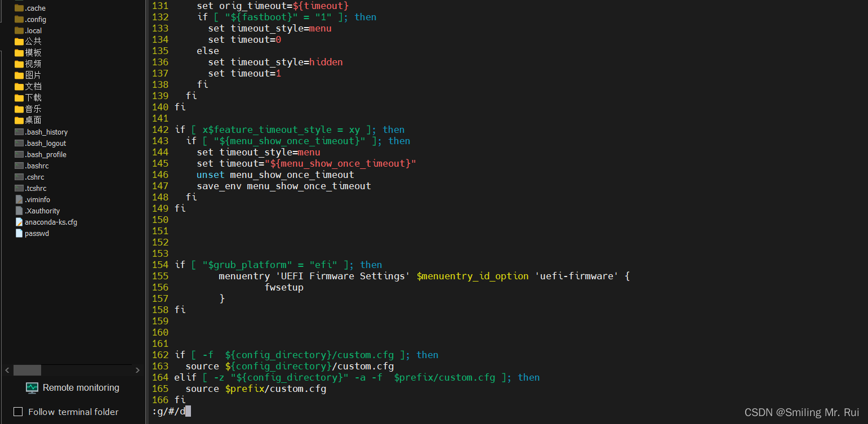Click 'set timeout="${menu_show_once_timeout}"' on line 145
Viewport: 868px width, 424px height.
(x=306, y=163)
